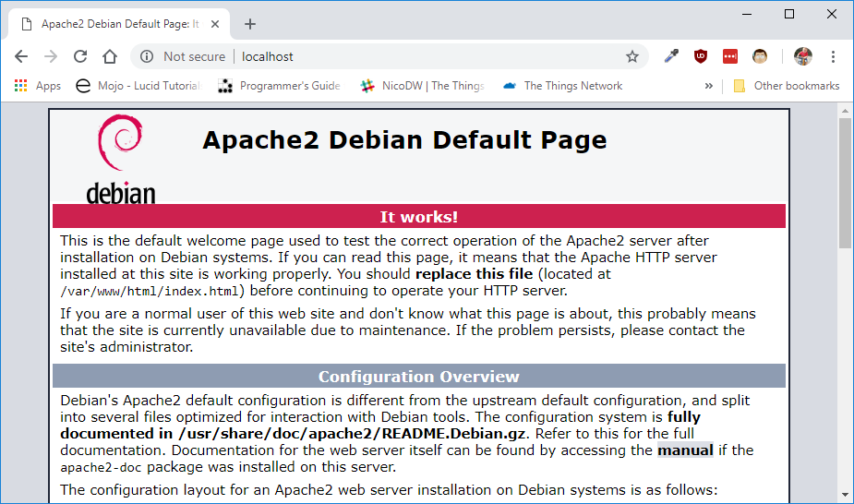Click the cartoon face extension icon
Viewport: 854px width, 504px height.
coord(760,56)
